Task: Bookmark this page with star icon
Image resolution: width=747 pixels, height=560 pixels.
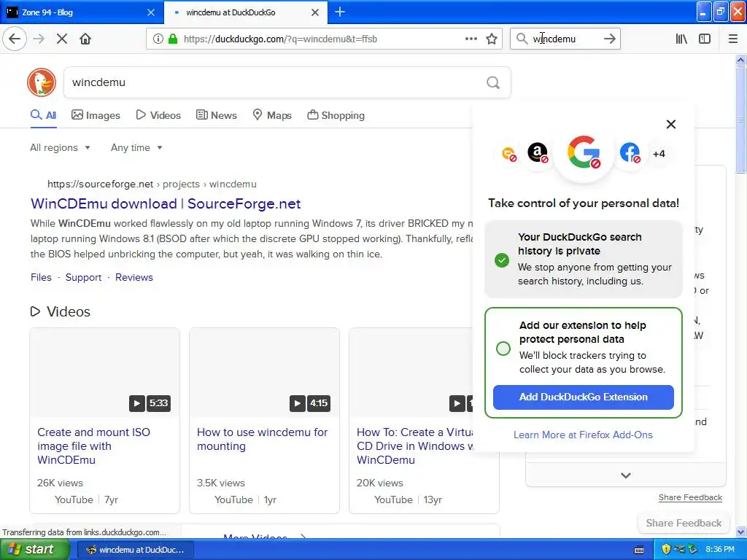Action: tap(492, 39)
